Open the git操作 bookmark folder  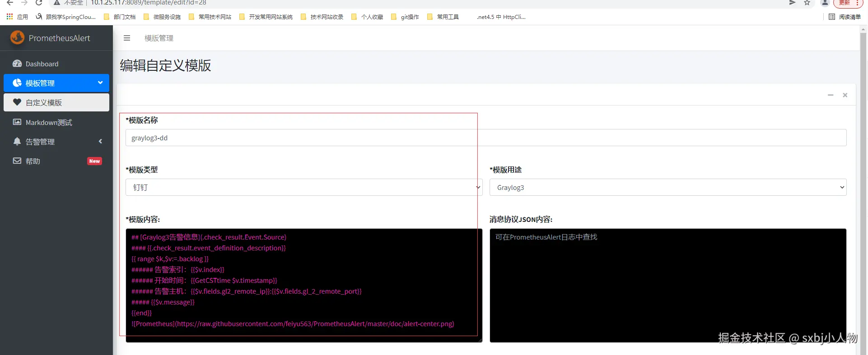(405, 17)
